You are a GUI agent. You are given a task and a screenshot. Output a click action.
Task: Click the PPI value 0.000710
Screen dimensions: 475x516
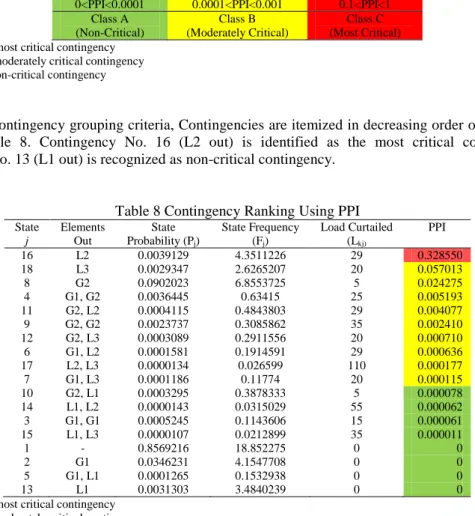pyautogui.click(x=439, y=338)
